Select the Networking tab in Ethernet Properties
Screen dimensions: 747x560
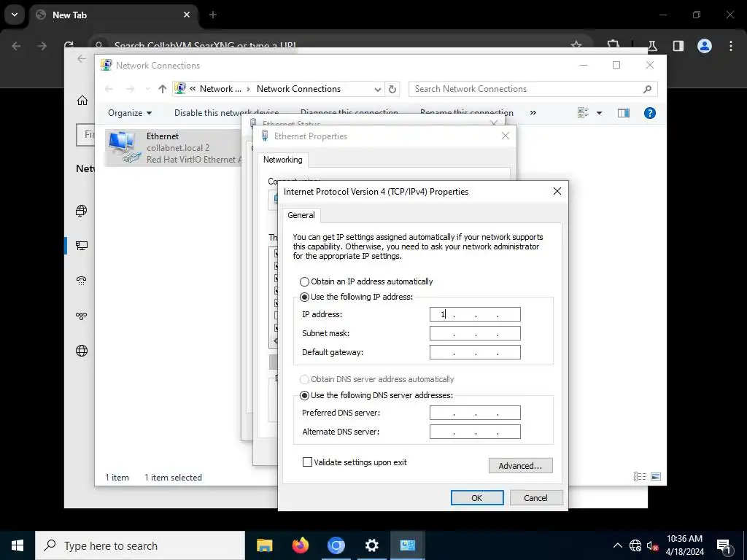282,160
